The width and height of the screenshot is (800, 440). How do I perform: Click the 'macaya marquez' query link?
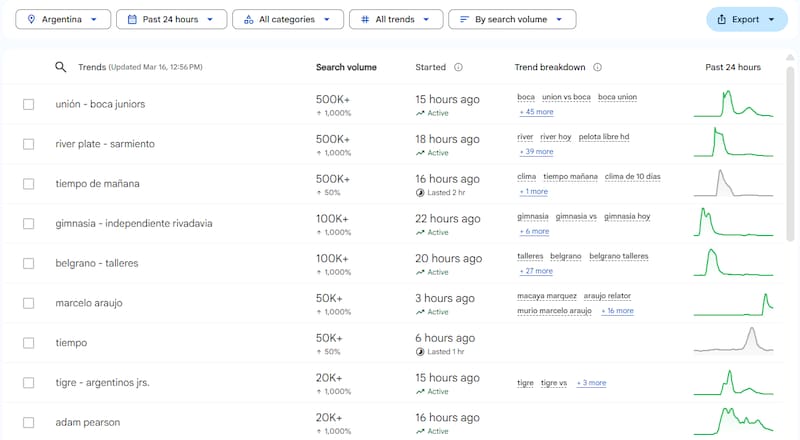click(x=547, y=296)
